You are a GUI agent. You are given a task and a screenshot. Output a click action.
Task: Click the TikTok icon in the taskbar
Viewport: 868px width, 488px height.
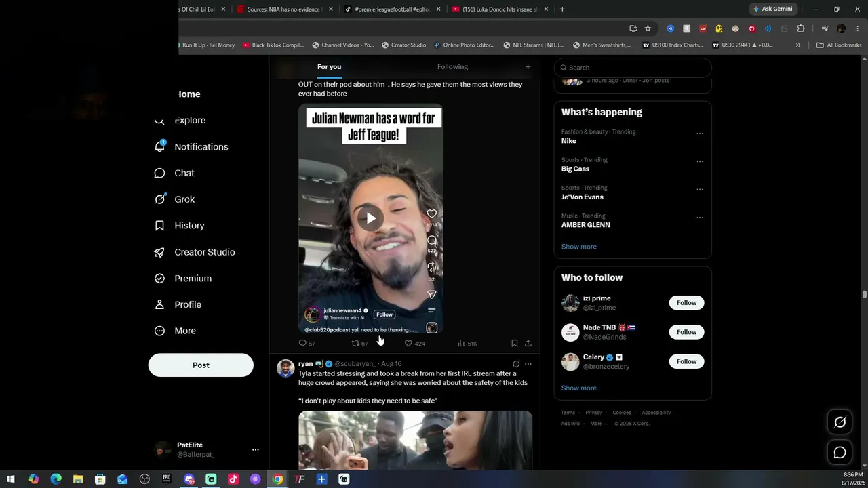tap(233, 479)
